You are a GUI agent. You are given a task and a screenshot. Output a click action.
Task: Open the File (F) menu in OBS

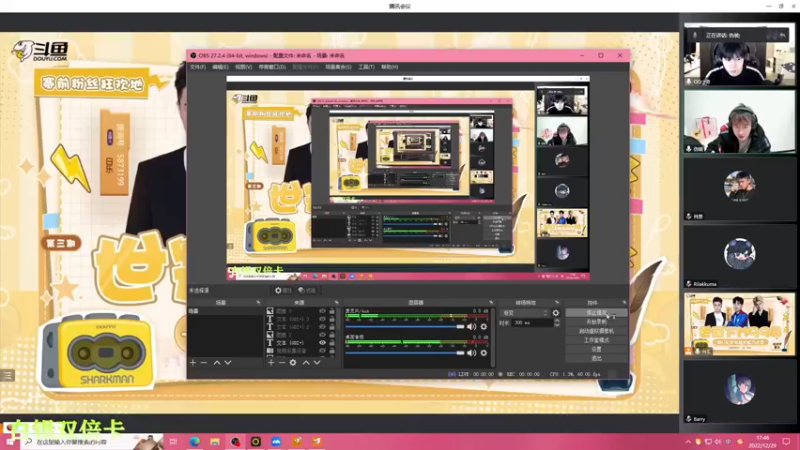click(198, 67)
